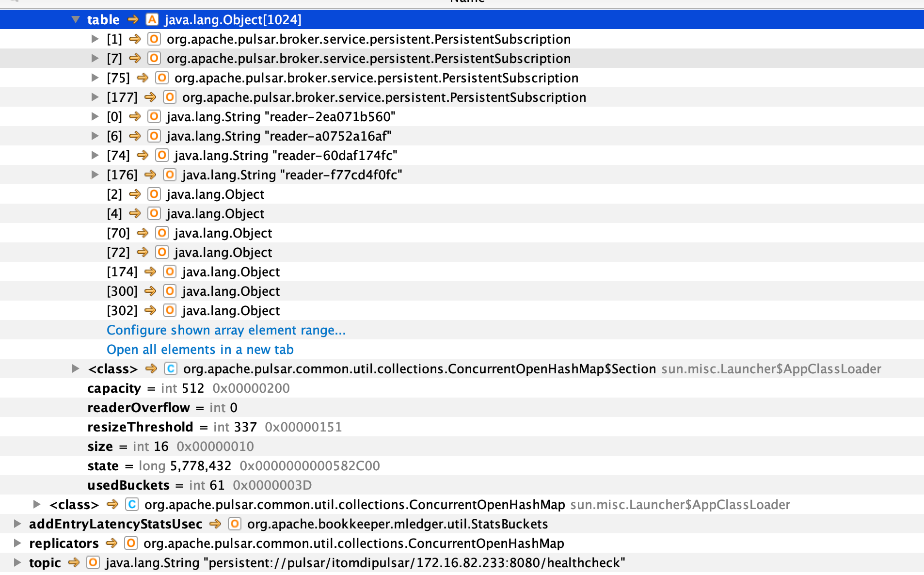Click the object icon for element [74]
Screen dimensions: 924x575
pos(162,156)
